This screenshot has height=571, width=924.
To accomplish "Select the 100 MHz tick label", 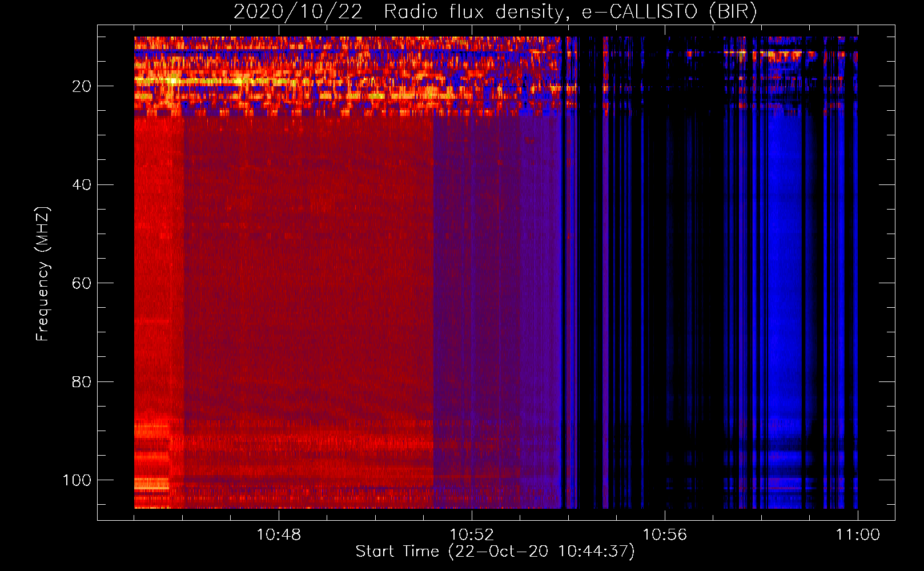I will [77, 480].
